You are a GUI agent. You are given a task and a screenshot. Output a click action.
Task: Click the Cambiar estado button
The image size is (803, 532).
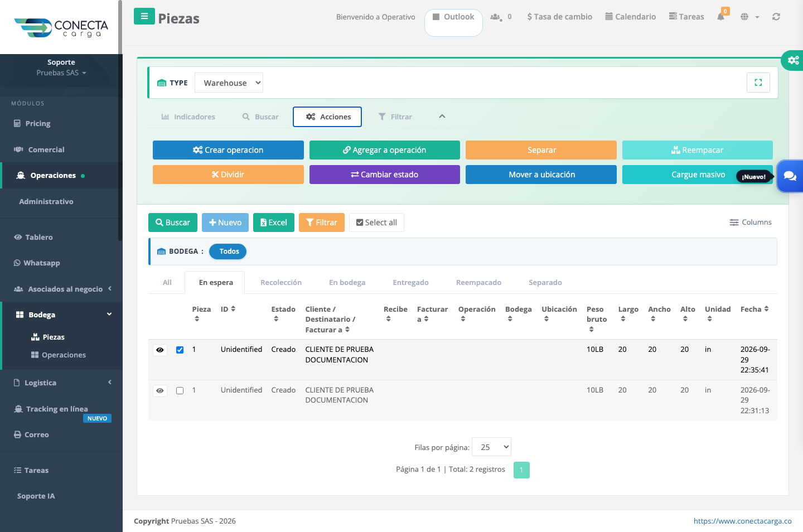tap(385, 175)
